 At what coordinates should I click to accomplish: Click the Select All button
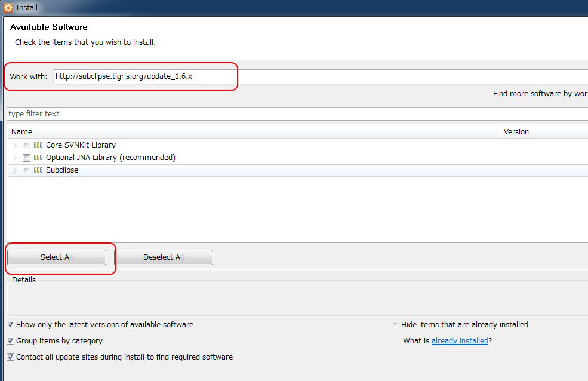click(x=57, y=257)
